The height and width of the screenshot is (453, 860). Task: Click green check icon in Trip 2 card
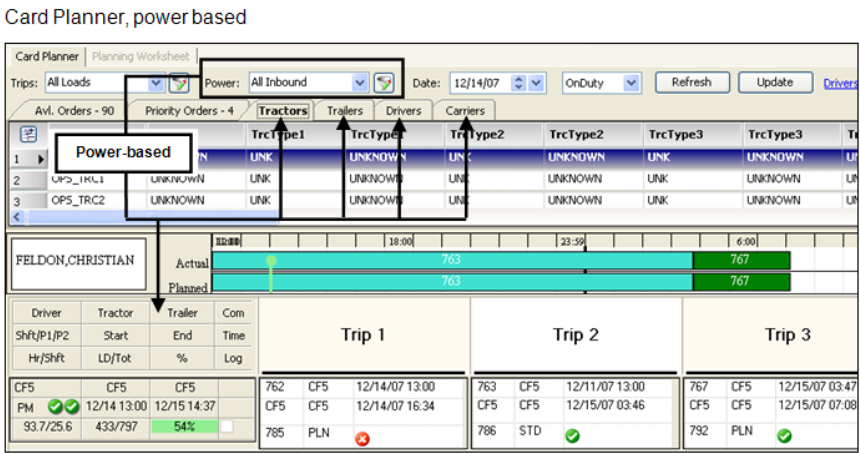[572, 436]
